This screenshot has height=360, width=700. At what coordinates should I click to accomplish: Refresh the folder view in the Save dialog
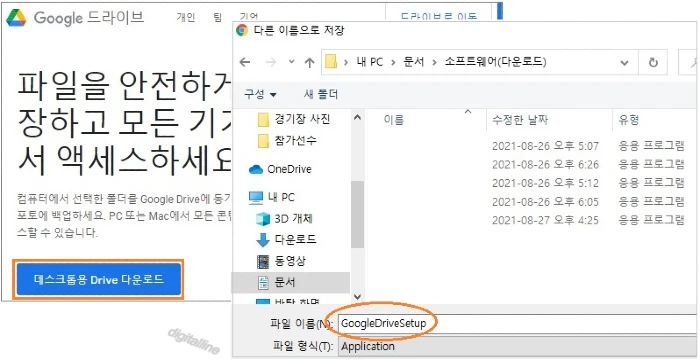653,63
